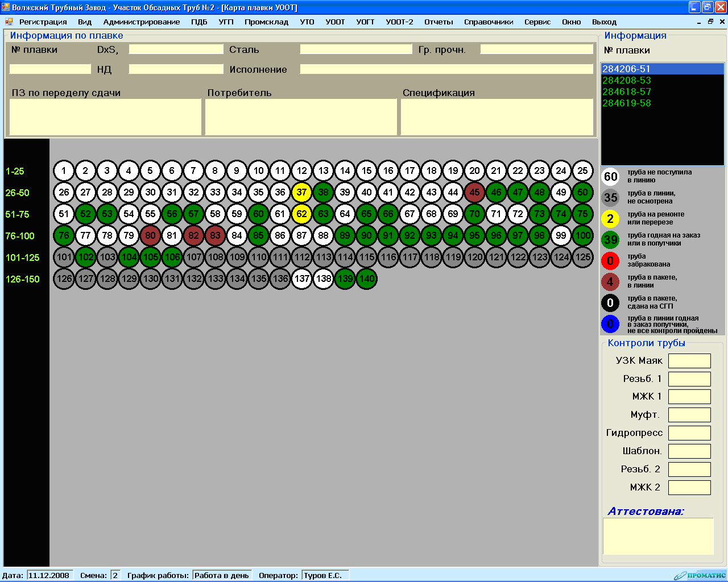Click green pipe circle number 140
Image resolution: width=728 pixels, height=582 pixels.
point(367,278)
